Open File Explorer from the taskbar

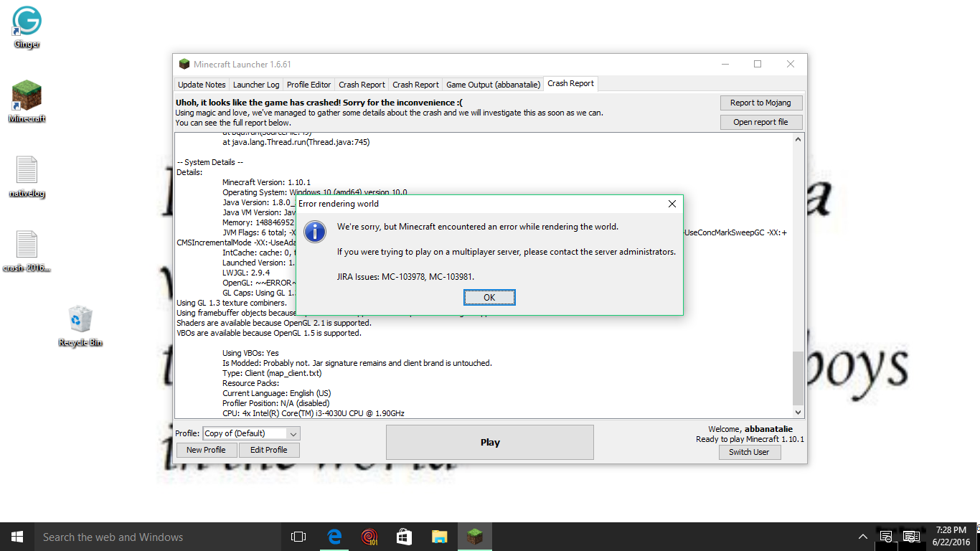[440, 537]
